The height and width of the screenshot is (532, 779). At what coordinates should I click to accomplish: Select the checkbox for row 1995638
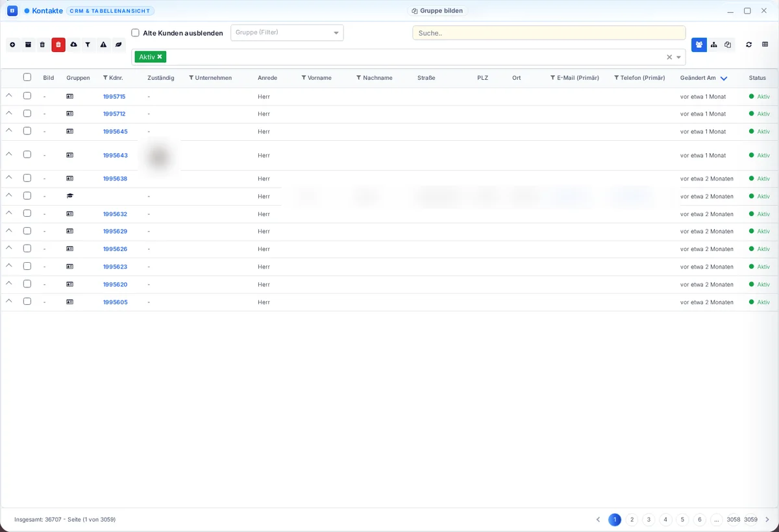(x=27, y=178)
